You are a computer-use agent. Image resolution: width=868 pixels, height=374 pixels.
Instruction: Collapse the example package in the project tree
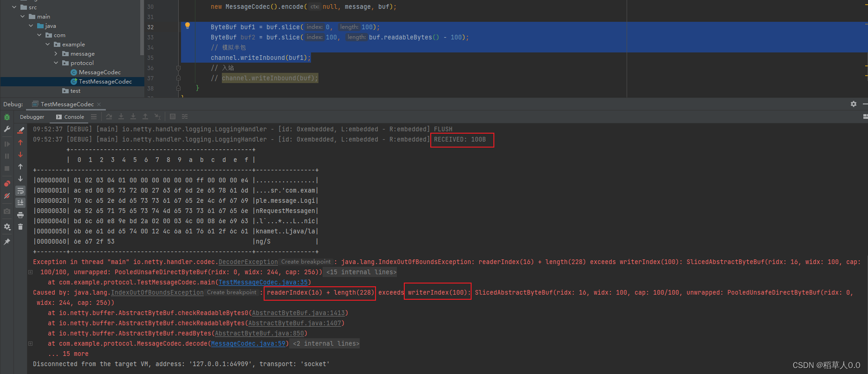coord(47,44)
